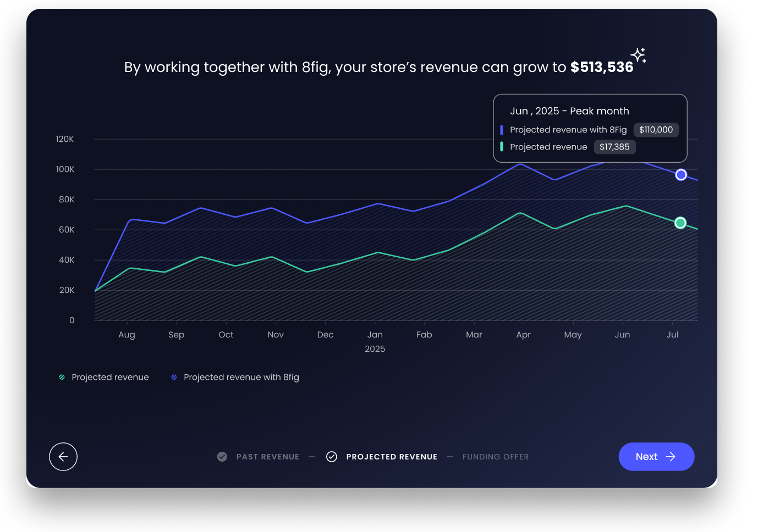
Task: Go back using the circular arrow button
Action: pos(63,457)
